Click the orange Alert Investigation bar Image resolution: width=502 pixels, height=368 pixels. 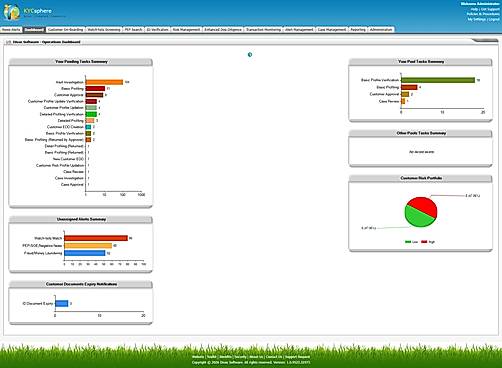pyautogui.click(x=104, y=82)
